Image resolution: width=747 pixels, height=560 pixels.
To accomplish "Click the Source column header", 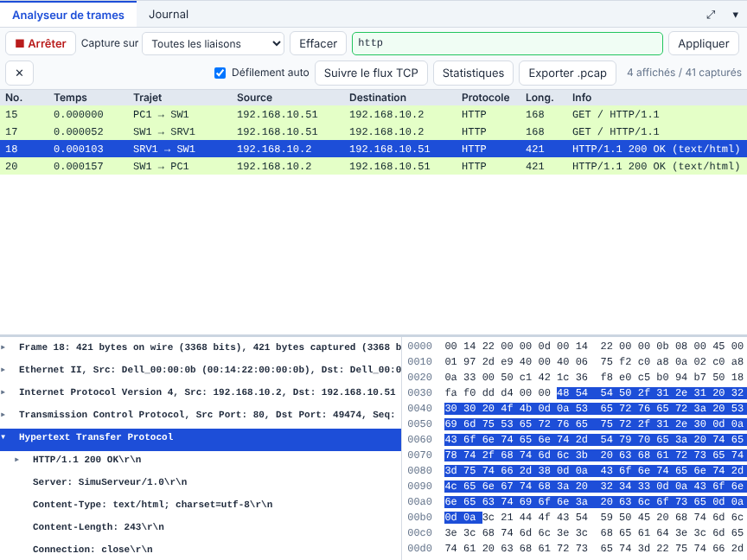I will [x=254, y=98].
